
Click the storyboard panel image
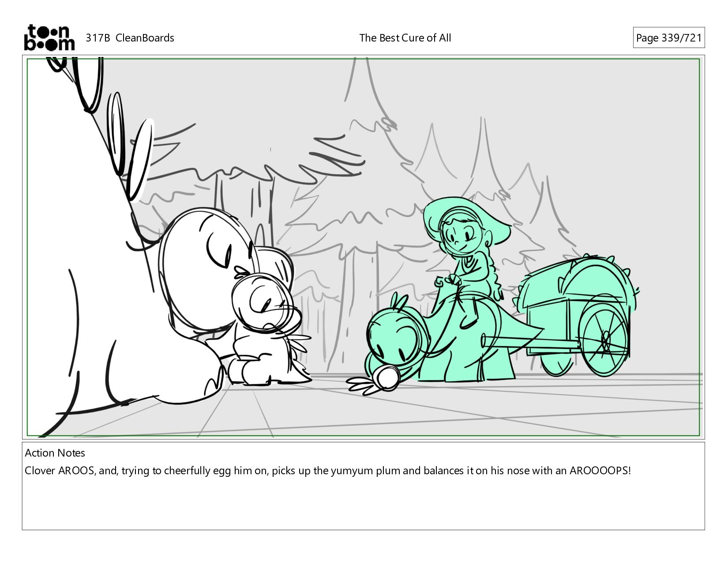tap(363, 247)
